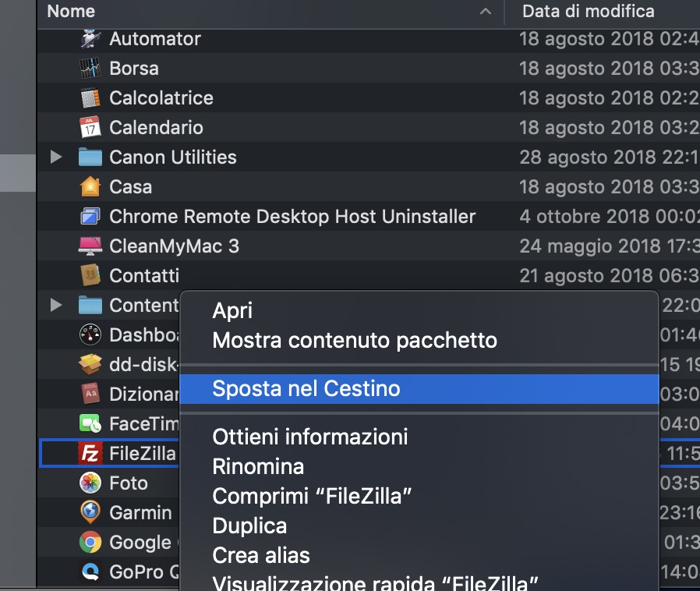The image size is (700, 591).
Task: Select the Borsa stocks icon
Action: coord(90,69)
